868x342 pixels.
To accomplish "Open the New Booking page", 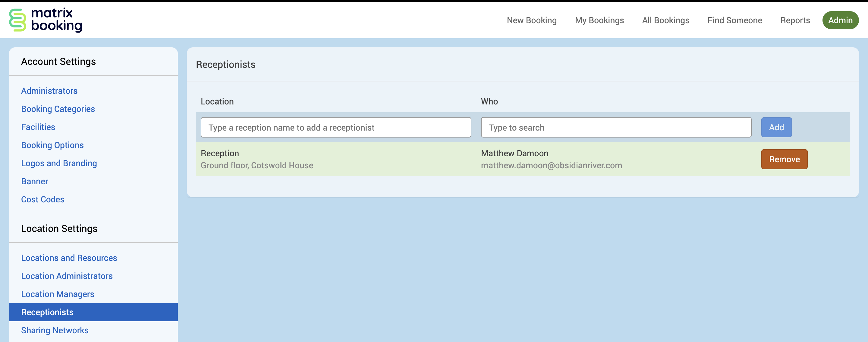I will pos(531,20).
